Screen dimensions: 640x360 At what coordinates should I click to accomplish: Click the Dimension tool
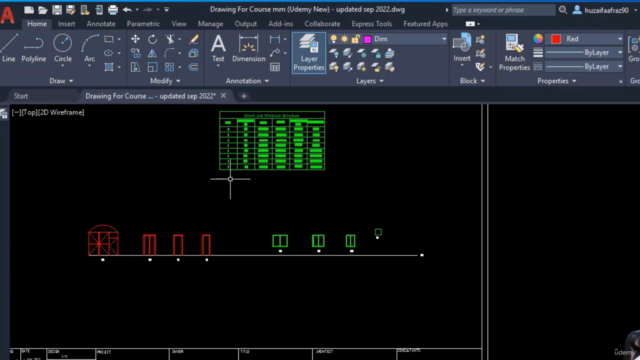pos(249,48)
